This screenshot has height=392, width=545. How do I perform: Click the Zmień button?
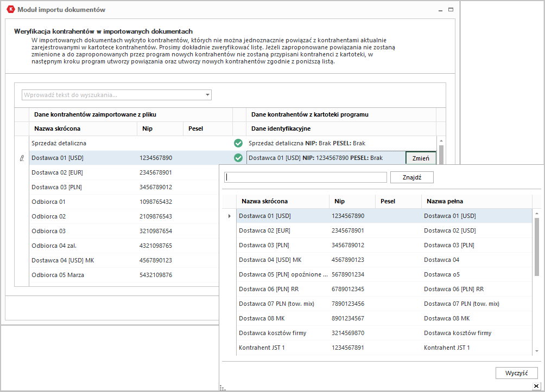tap(421, 158)
